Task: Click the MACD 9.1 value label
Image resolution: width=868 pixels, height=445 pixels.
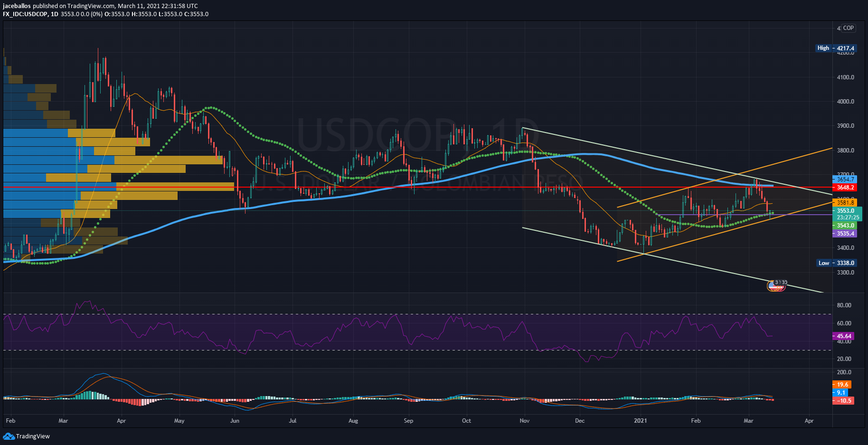Action: click(x=840, y=393)
